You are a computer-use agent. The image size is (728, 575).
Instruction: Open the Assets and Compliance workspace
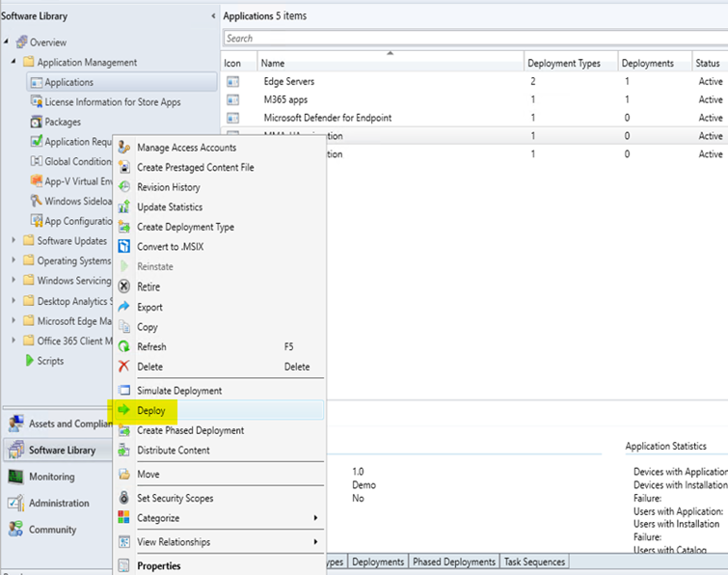tap(56, 424)
